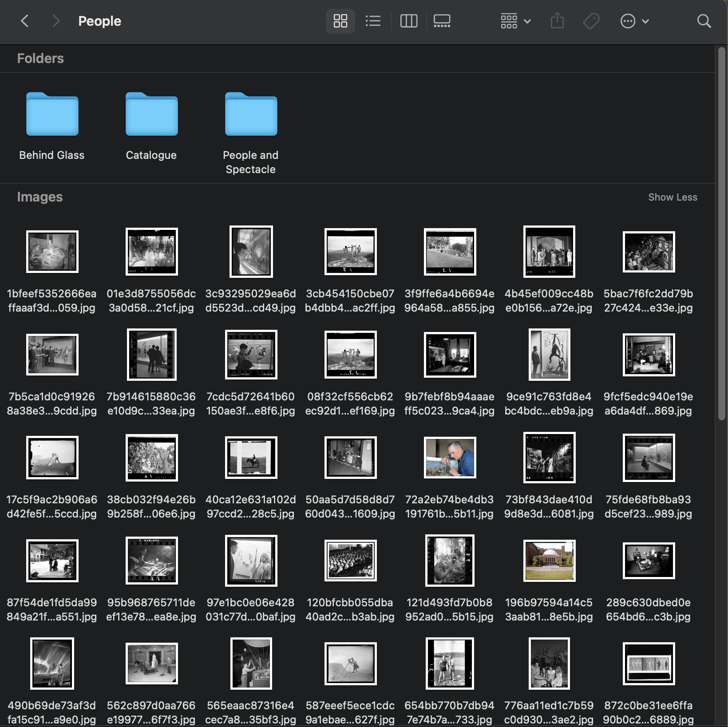The image size is (728, 727).
Task: Click the tag icon in the toolbar
Action: pyautogui.click(x=591, y=21)
